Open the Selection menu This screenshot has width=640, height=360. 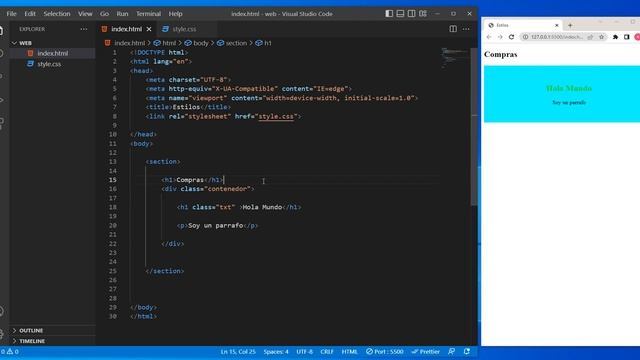pos(57,13)
